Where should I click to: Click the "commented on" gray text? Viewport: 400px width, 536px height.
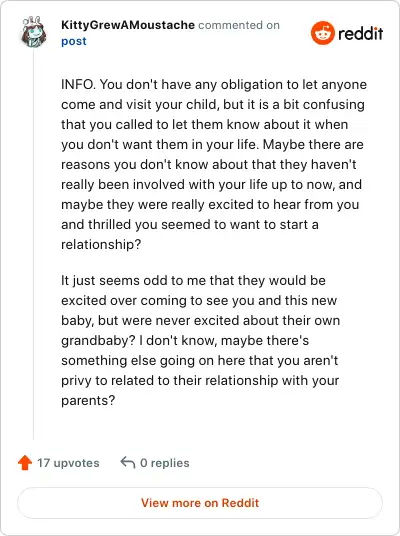point(239,25)
